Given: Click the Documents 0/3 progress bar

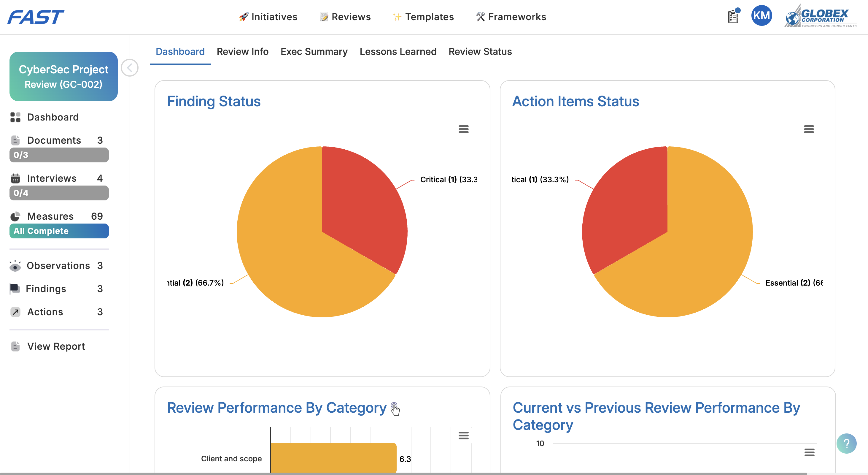Looking at the screenshot, I should click(59, 155).
